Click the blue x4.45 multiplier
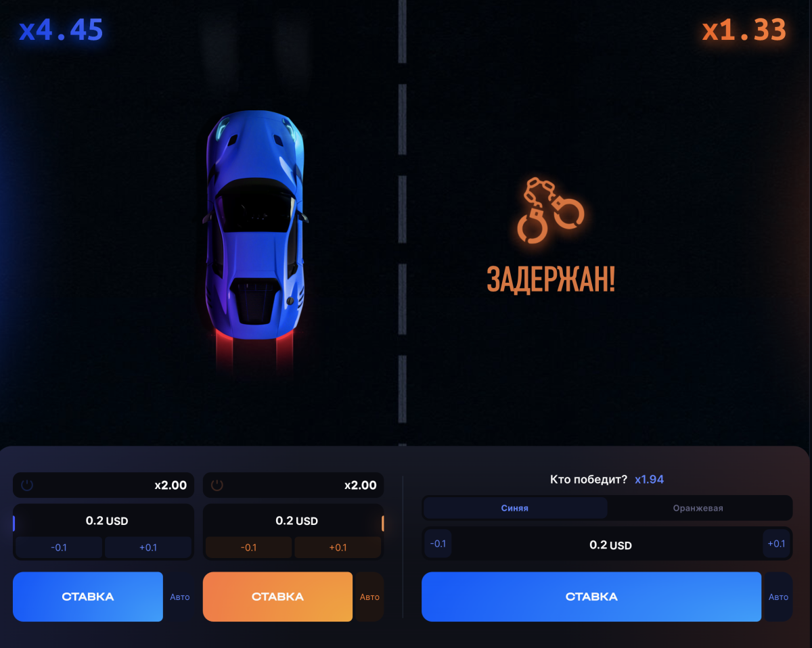 click(x=62, y=30)
